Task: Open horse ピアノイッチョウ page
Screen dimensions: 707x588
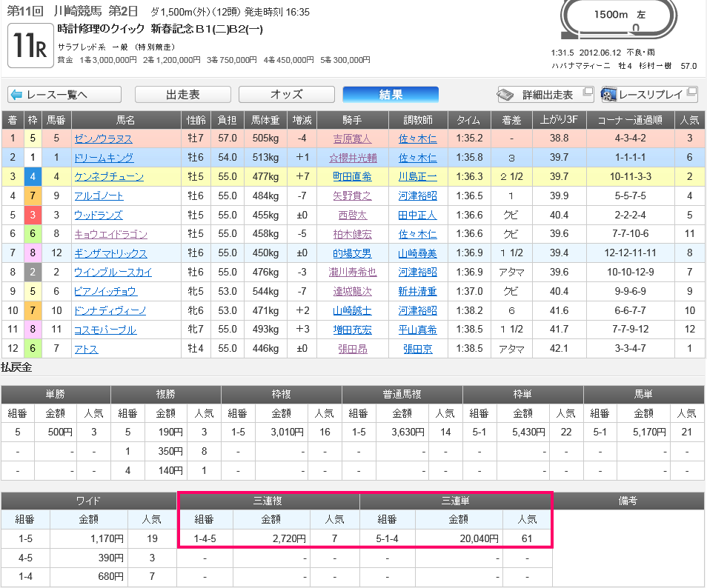Action: (x=106, y=292)
